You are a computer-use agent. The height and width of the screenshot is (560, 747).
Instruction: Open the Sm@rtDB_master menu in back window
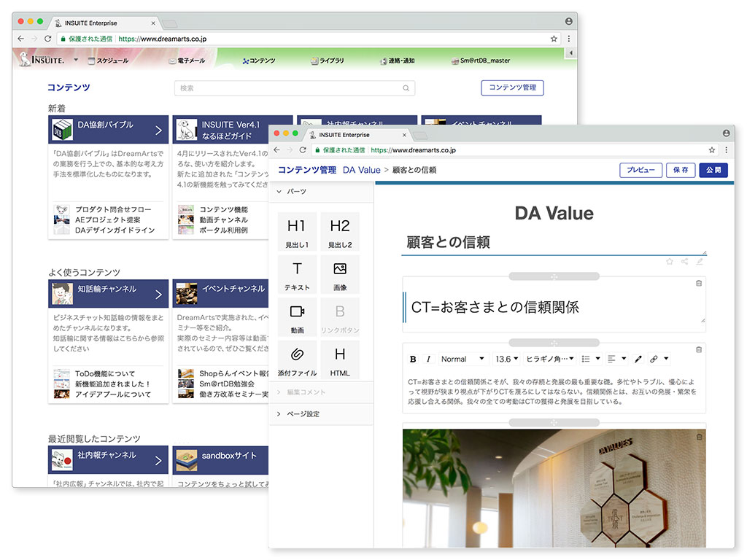pyautogui.click(x=481, y=61)
